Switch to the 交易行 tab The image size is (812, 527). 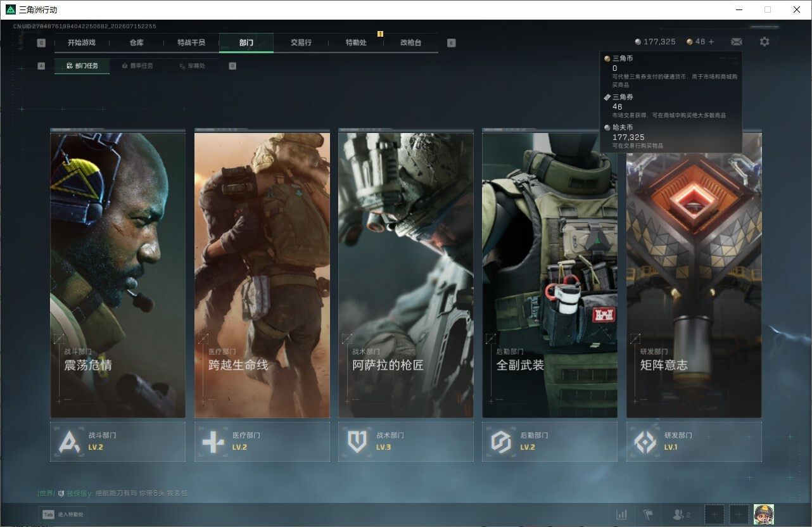tap(301, 42)
